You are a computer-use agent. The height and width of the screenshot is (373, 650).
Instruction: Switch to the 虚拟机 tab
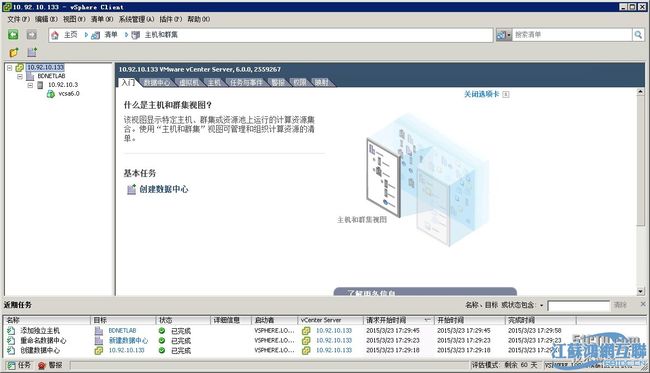(x=189, y=82)
